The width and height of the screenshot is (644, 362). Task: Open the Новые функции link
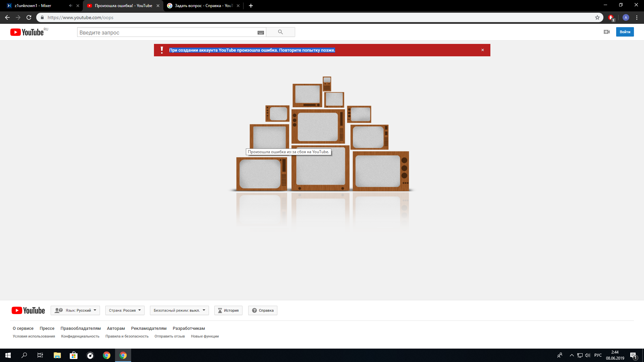click(205, 337)
